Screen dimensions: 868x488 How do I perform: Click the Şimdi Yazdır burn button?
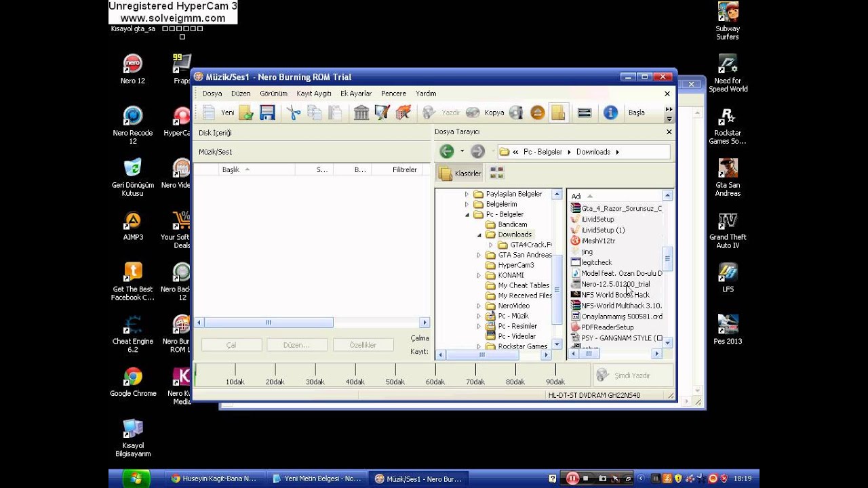633,375
